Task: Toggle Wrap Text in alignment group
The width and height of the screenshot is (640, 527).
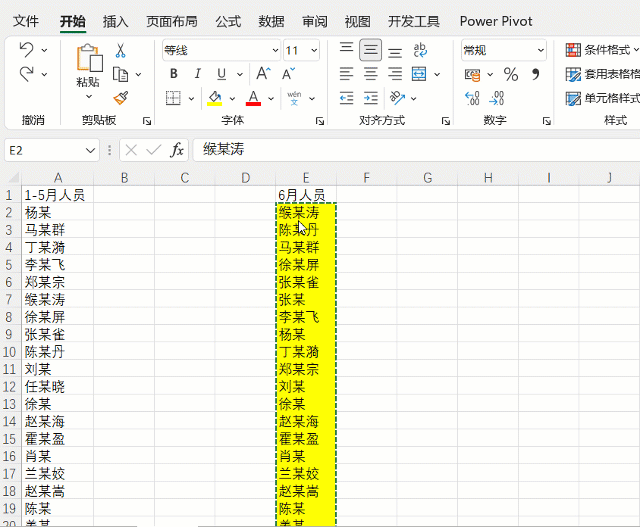Action: click(420, 50)
